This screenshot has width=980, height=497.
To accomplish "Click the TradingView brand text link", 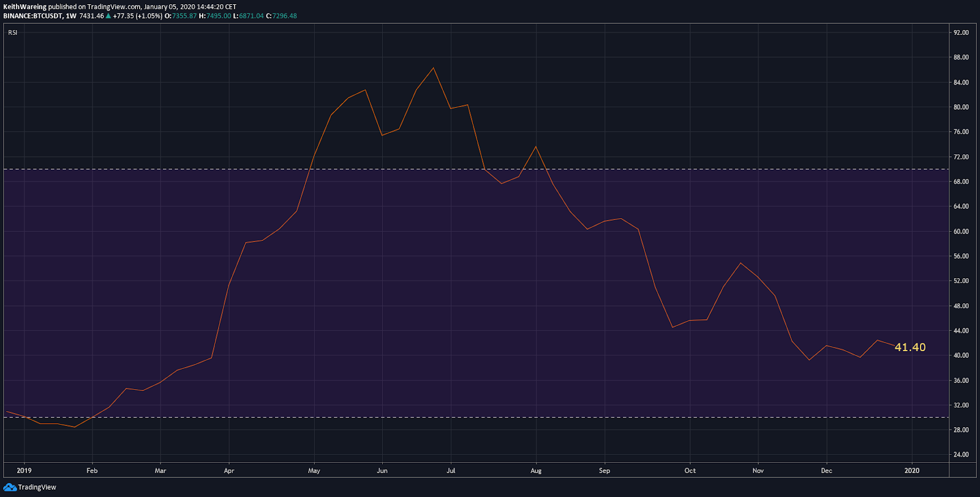I will tap(37, 487).
